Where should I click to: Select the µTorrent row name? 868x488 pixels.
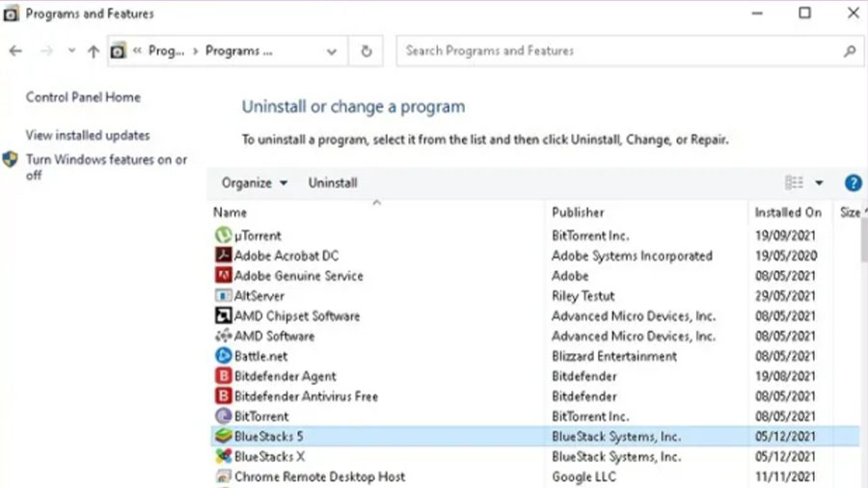click(258, 235)
